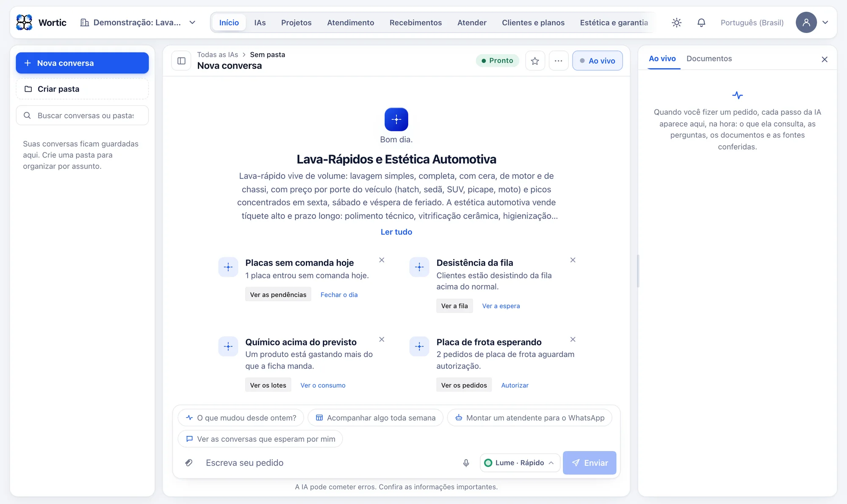Choose O que mudou desde ontem? suggestion
This screenshot has height=504, width=847.
(x=241, y=418)
